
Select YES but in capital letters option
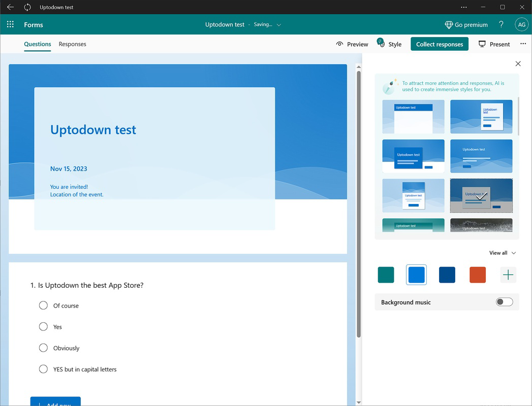[43, 369]
